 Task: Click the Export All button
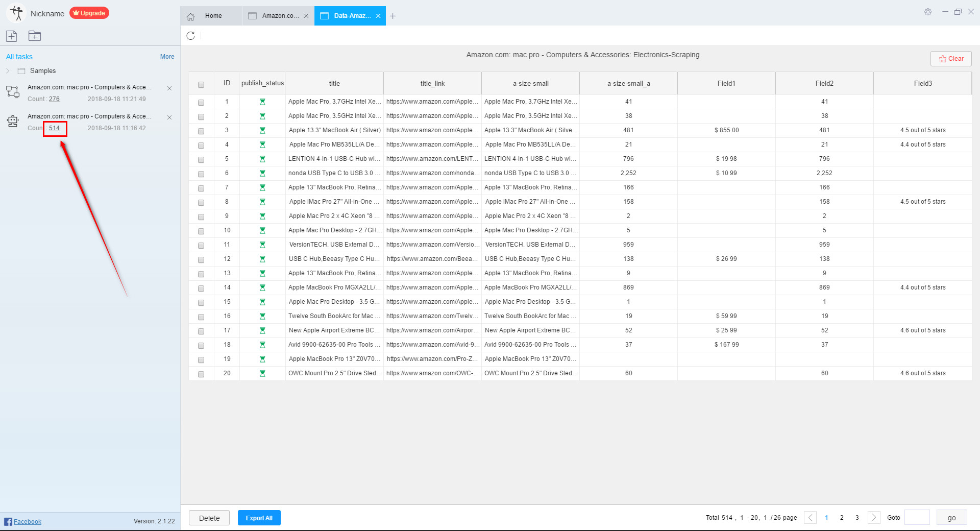coord(259,518)
